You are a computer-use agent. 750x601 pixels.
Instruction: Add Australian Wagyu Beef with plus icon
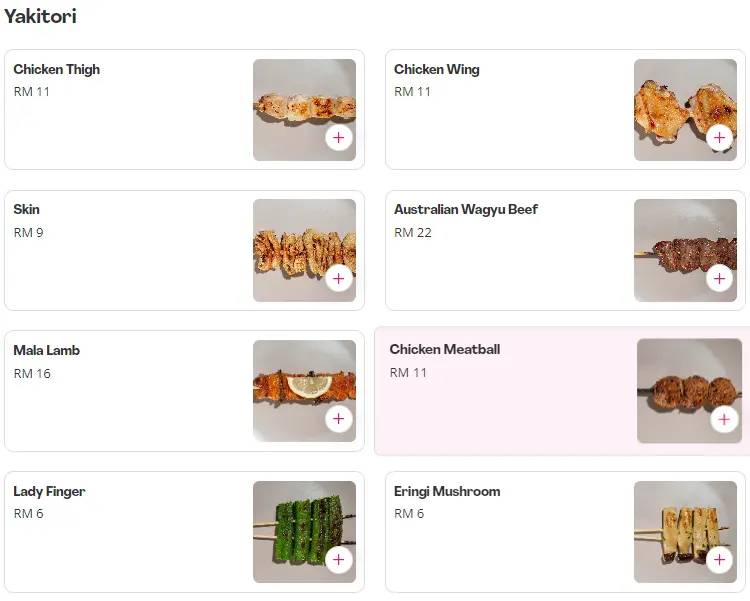click(720, 279)
